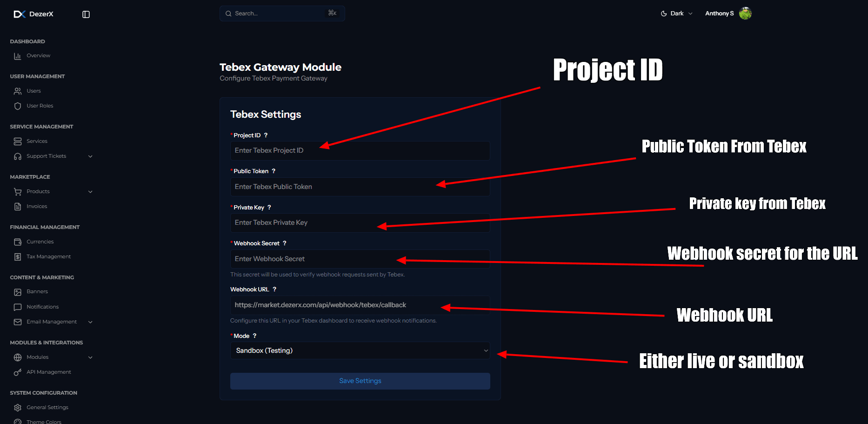This screenshot has height=424, width=868.
Task: Collapse the sidebar using the panel icon
Action: 86,14
